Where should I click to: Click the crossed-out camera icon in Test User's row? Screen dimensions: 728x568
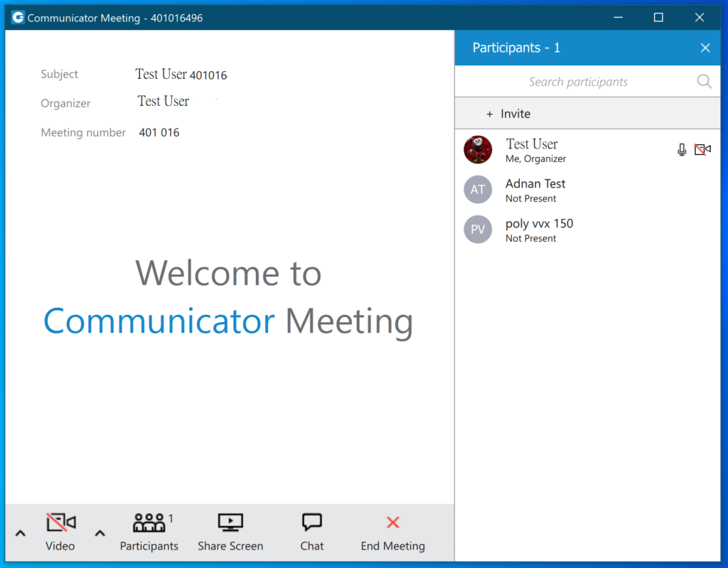tap(702, 149)
